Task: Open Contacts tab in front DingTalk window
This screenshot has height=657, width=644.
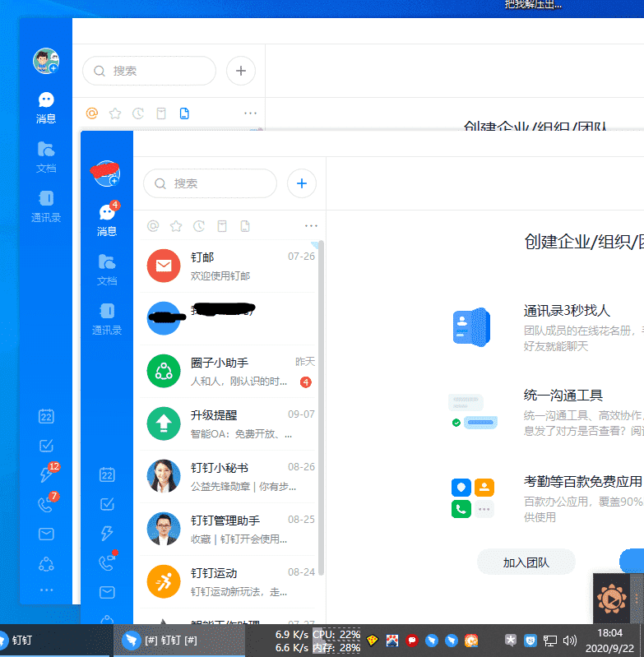Action: click(107, 319)
